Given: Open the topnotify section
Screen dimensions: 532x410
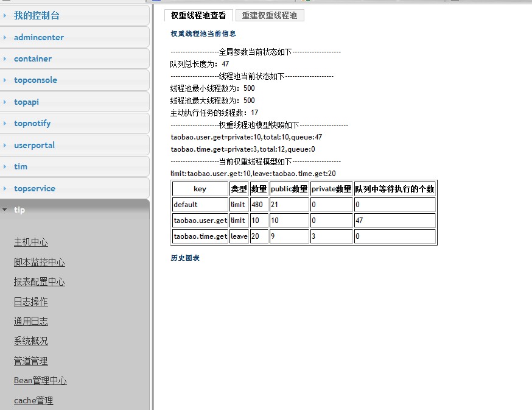Looking at the screenshot, I should coord(74,123).
